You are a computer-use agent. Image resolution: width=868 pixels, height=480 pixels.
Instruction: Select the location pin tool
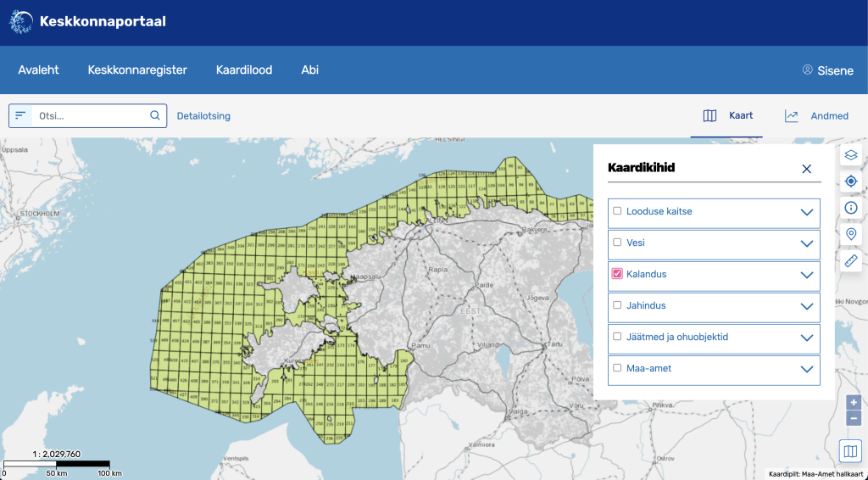coord(851,233)
